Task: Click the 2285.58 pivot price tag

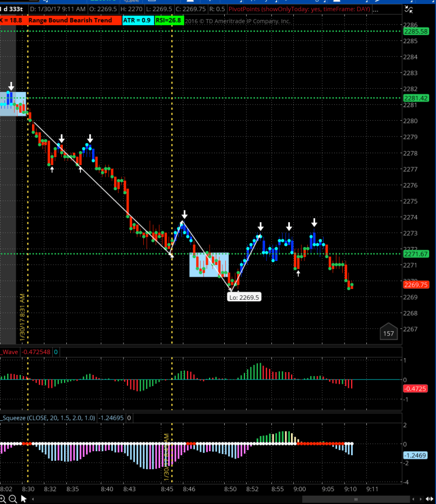Action: point(416,31)
